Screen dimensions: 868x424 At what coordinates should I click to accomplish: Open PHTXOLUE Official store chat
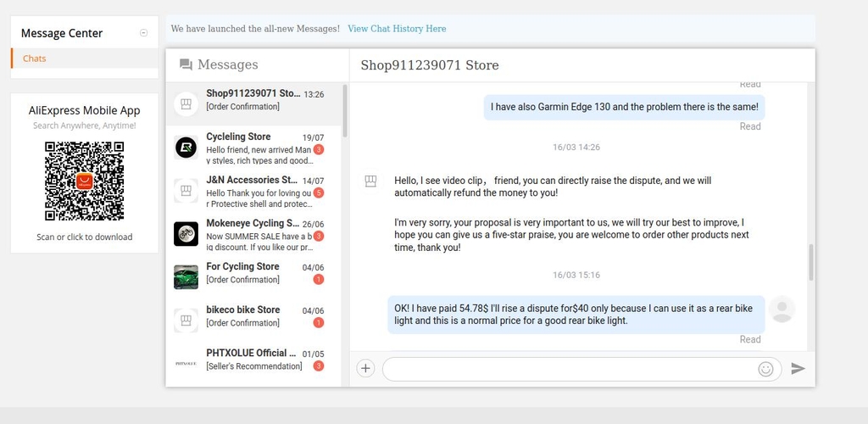pos(254,360)
